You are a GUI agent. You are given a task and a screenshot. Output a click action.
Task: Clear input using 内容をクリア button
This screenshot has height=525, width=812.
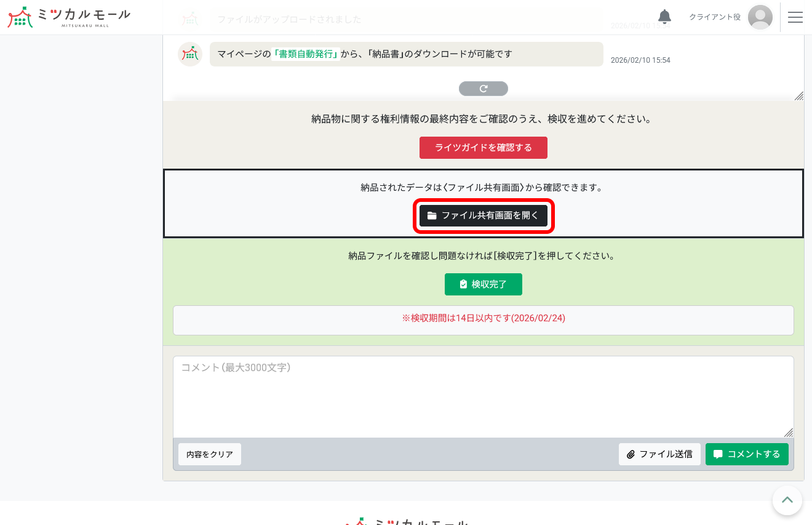[x=210, y=454]
